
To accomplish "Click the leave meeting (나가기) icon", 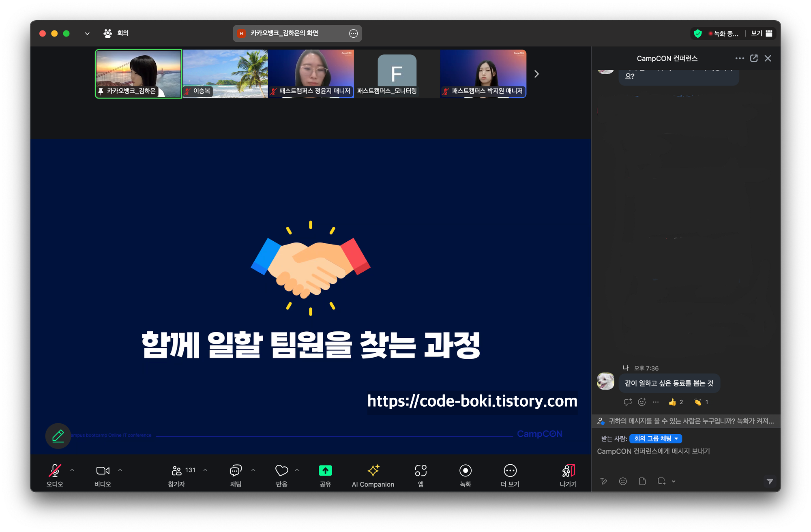I will (x=568, y=471).
